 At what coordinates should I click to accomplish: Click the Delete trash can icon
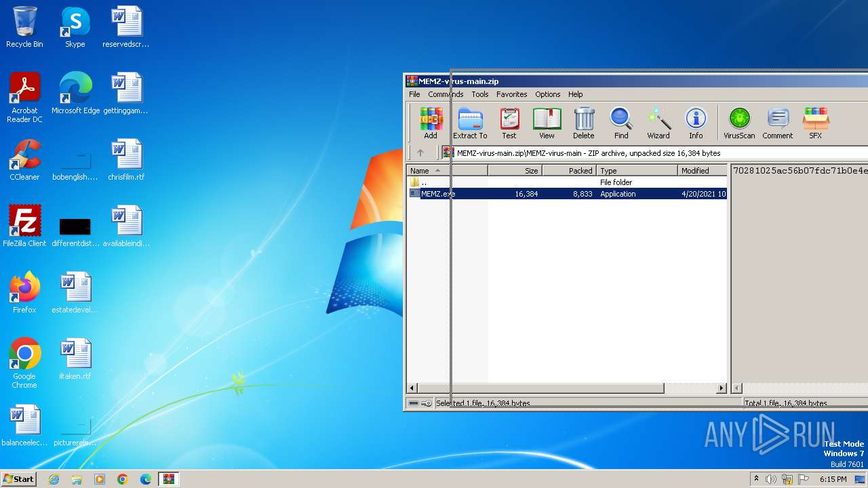[583, 123]
